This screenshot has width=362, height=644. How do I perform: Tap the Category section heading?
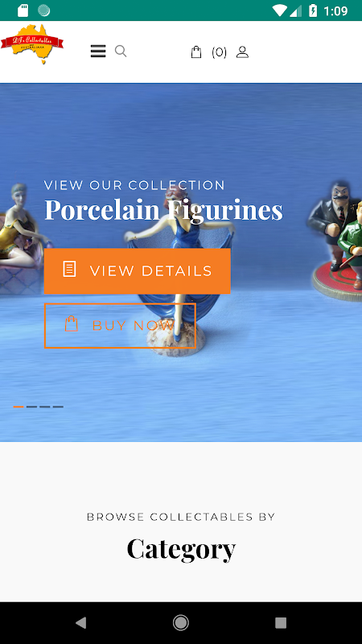[181, 549]
